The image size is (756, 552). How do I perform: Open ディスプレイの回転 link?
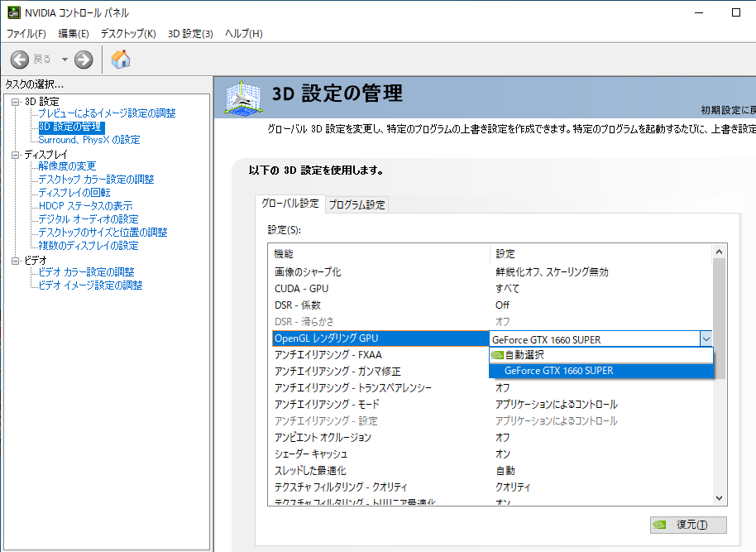click(74, 193)
